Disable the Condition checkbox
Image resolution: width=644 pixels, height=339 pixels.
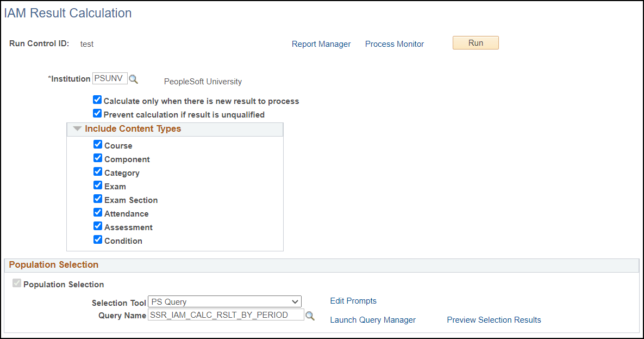tap(97, 239)
